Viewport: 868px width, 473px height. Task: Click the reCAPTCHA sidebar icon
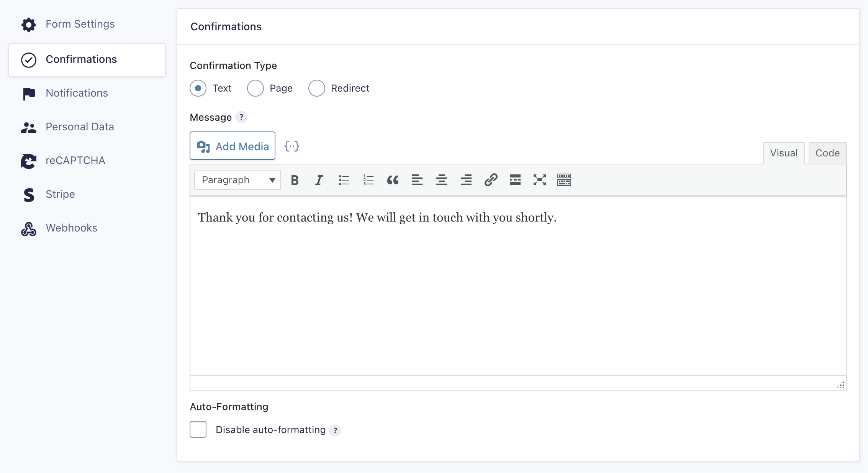click(x=29, y=161)
